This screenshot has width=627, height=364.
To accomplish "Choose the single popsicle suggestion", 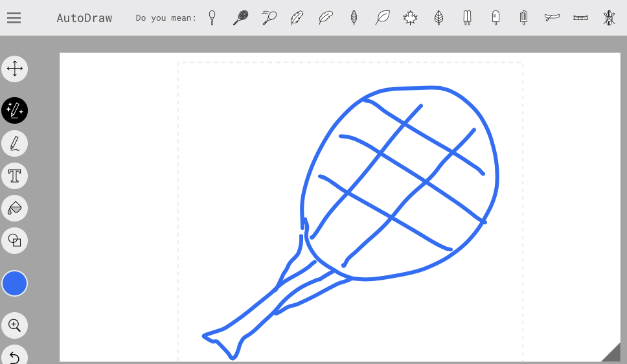I will click(496, 17).
